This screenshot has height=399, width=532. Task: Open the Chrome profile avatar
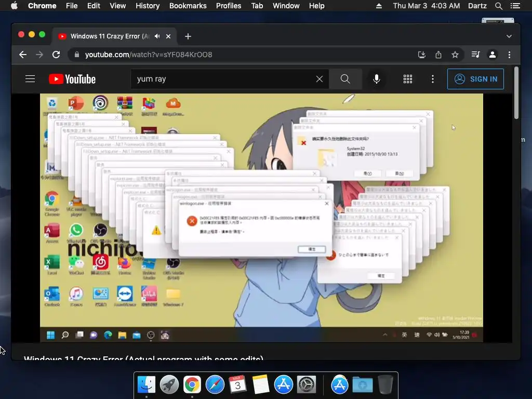coord(493,55)
